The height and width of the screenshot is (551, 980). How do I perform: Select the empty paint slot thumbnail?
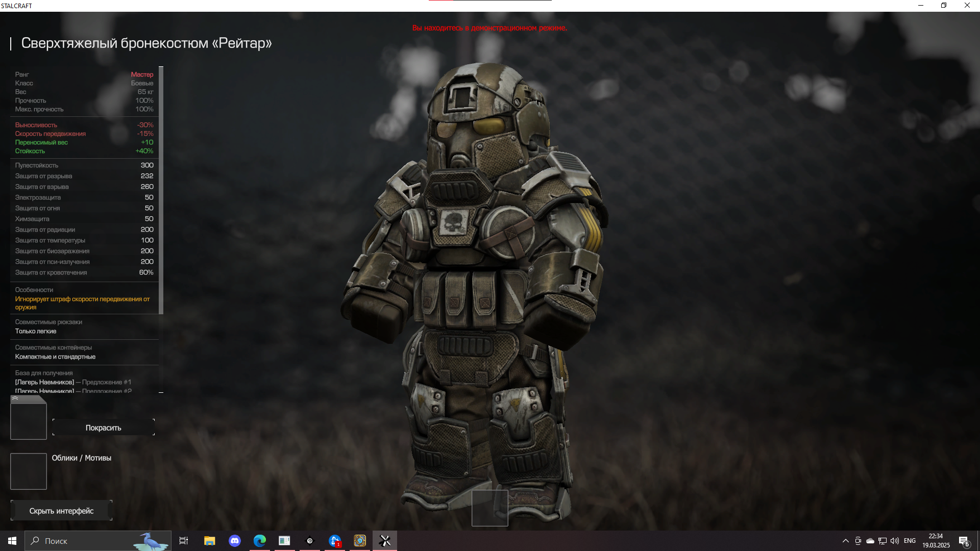point(29,421)
